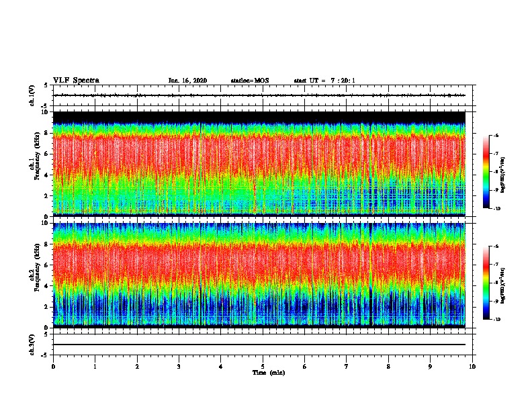
Task: Click the "station=MOS" header text
Action: pyautogui.click(x=250, y=81)
